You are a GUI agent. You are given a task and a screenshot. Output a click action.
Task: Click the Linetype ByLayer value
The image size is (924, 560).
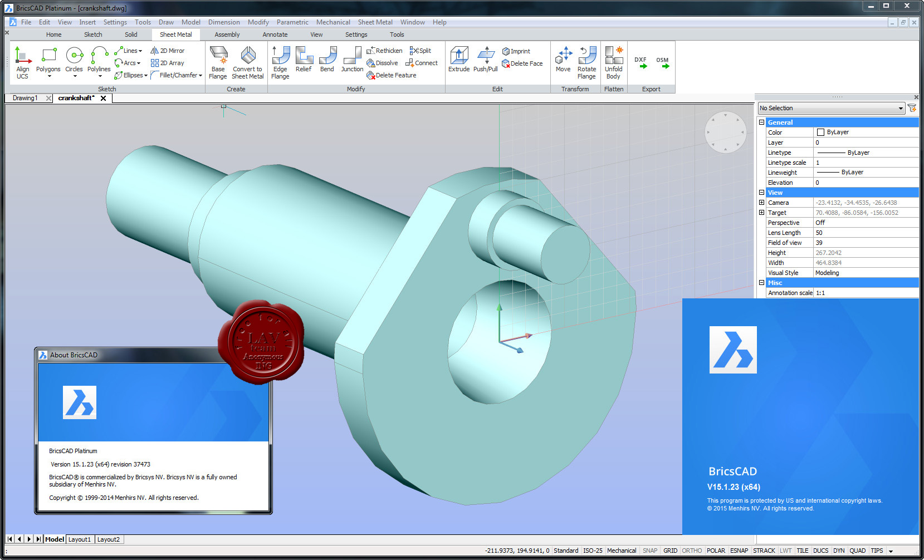(866, 153)
